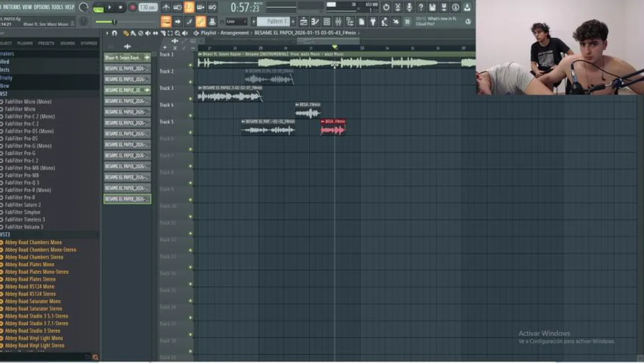Open the Channel rack view icon

[x=327, y=22]
